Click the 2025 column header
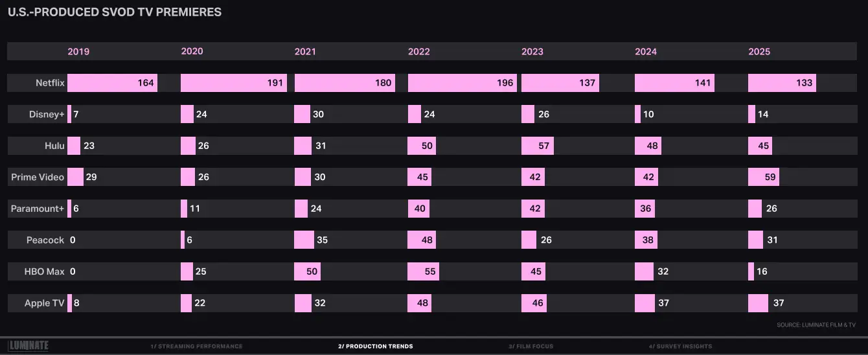The width and height of the screenshot is (868, 355). point(759,52)
